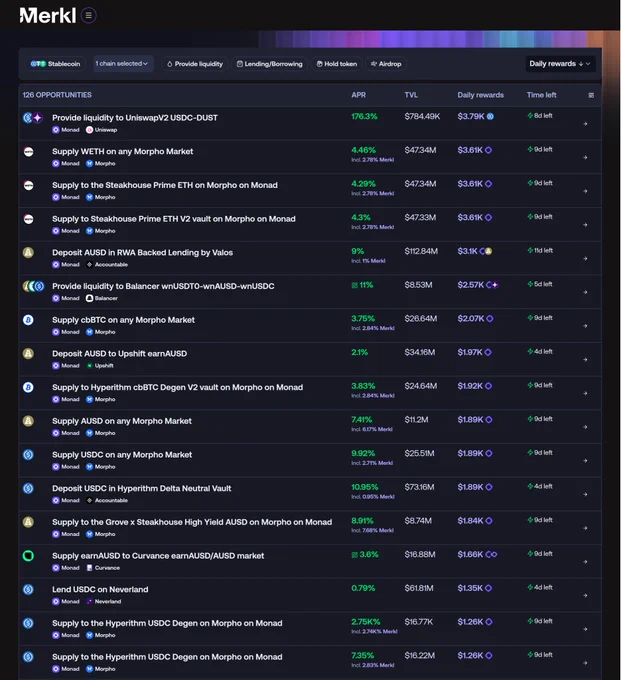Screen dimensions: 621x680
Task: Open Hyperithm USDC Degen row with 7.35% APR
Action: (x=167, y=657)
